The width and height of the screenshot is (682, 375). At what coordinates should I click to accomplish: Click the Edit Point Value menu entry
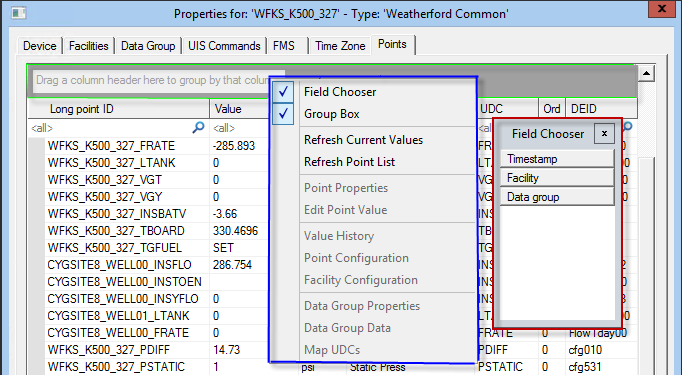[x=345, y=210]
